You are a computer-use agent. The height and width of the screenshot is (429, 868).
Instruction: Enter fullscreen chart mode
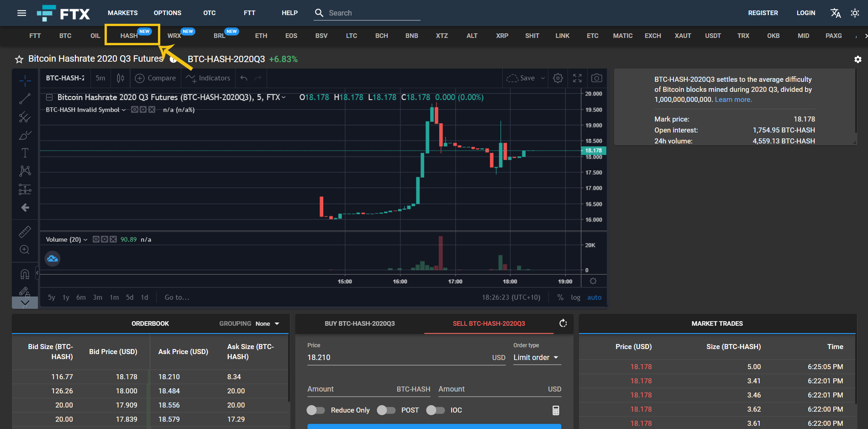(577, 78)
